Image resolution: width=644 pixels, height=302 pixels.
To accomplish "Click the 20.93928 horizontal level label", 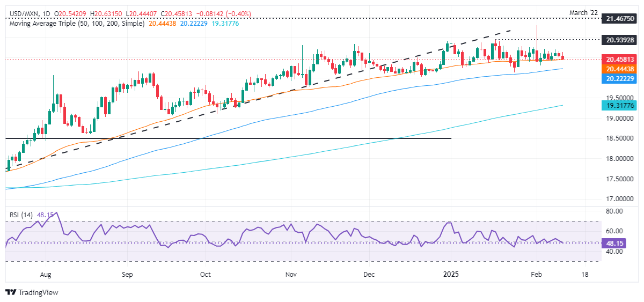I will (x=620, y=40).
